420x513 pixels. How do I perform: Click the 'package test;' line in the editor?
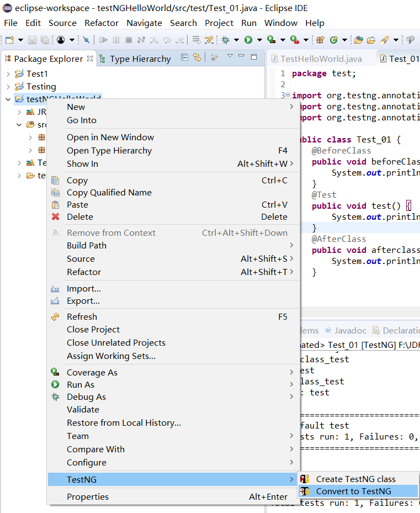324,73
